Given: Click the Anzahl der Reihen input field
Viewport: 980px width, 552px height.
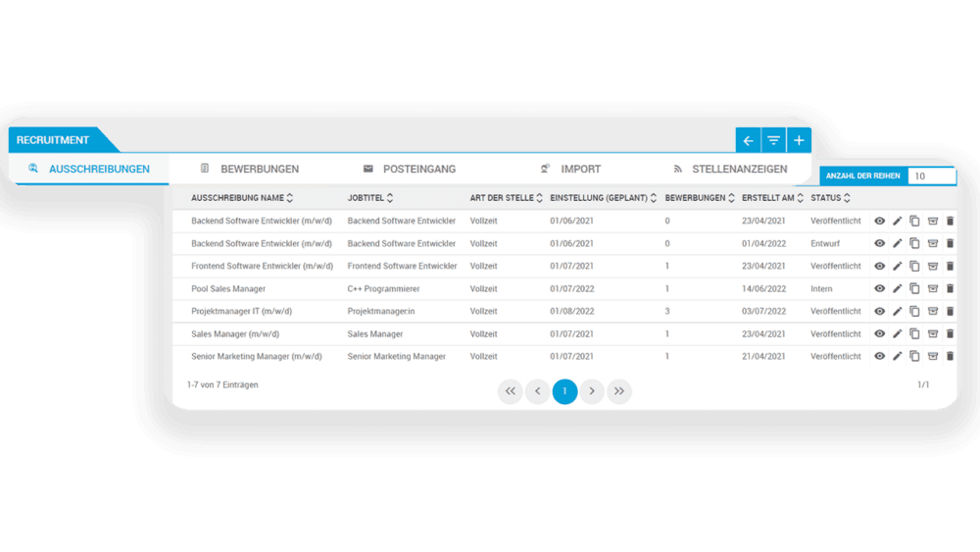Looking at the screenshot, I should (x=930, y=176).
